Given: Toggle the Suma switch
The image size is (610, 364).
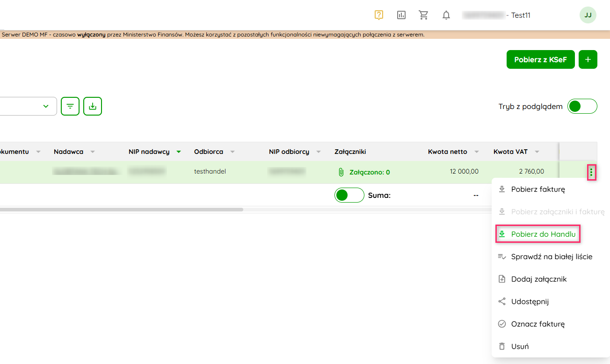Looking at the screenshot, I should tap(349, 195).
